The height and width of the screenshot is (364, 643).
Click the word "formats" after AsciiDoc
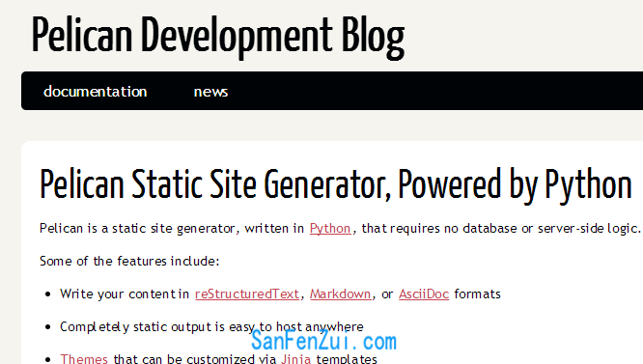[477, 294]
